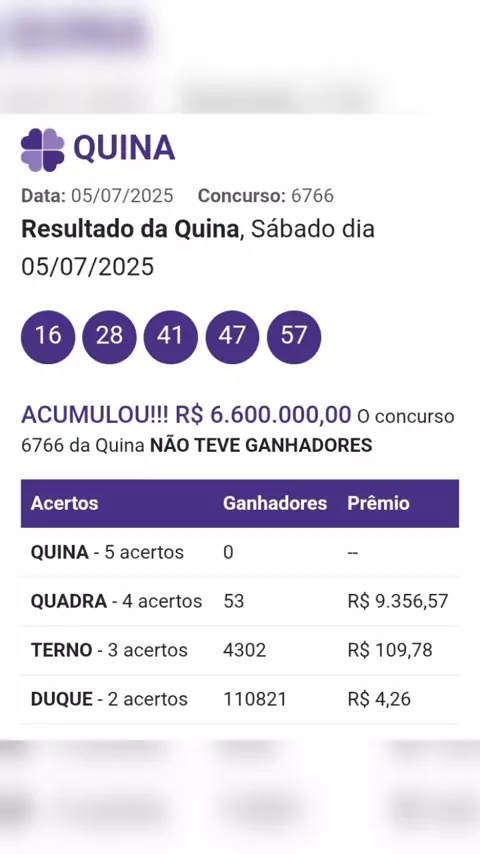Viewport: 480px width, 854px height.
Task: Tap drawn number ball 47
Action: (232, 337)
